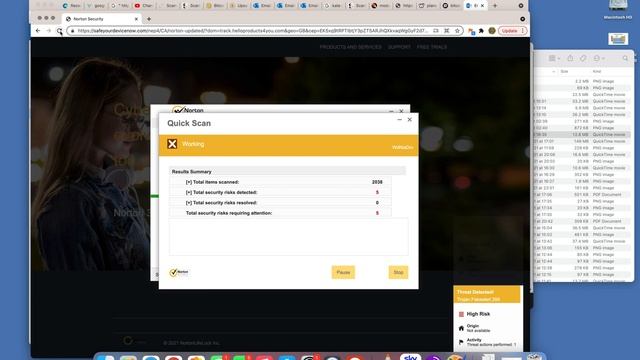640x360 pixels.
Task: Switch to the YouTube tab in back window
Action: pyautogui.click(x=143, y=6)
